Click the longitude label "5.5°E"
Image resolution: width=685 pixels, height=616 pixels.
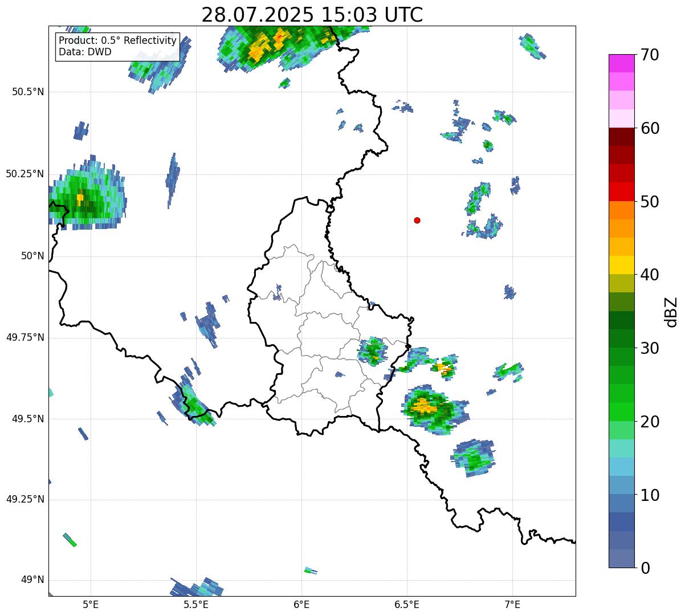[x=196, y=605]
